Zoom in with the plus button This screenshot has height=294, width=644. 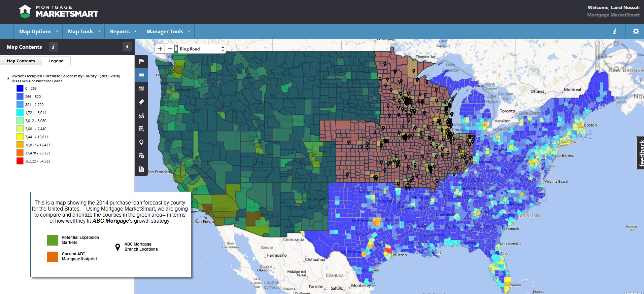[x=160, y=49]
